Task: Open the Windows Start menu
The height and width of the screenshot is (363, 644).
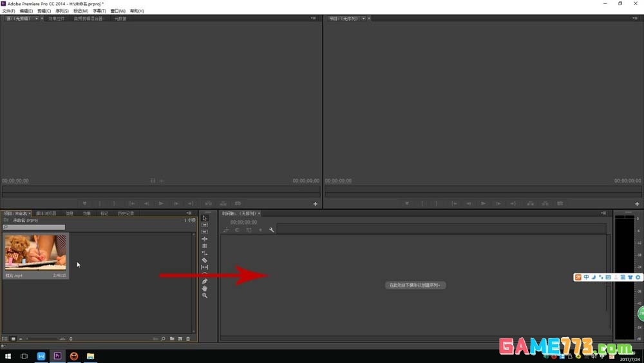Action: tap(8, 356)
